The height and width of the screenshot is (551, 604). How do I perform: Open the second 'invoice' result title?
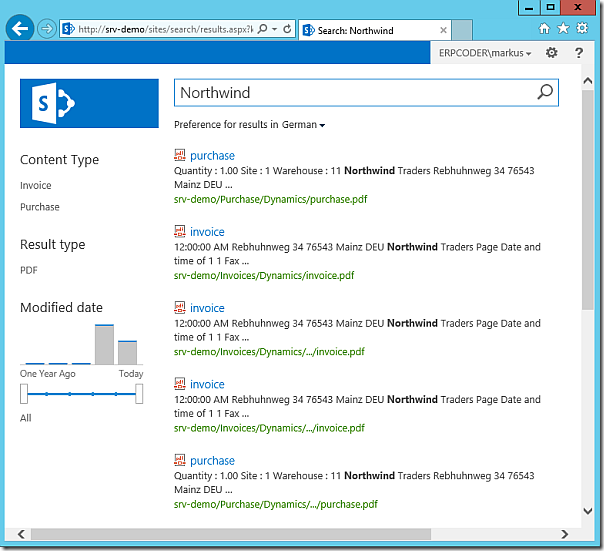coord(207,308)
